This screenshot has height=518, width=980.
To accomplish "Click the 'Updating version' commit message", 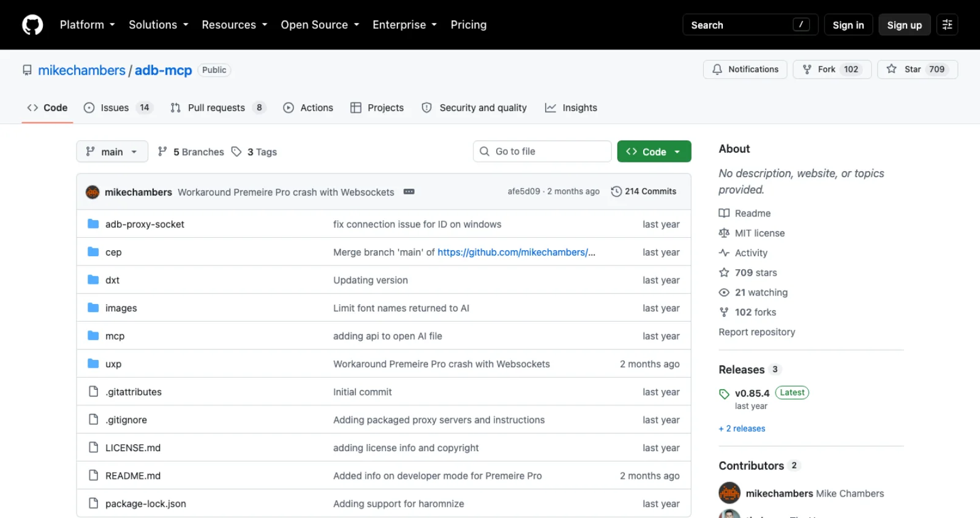I will (371, 280).
